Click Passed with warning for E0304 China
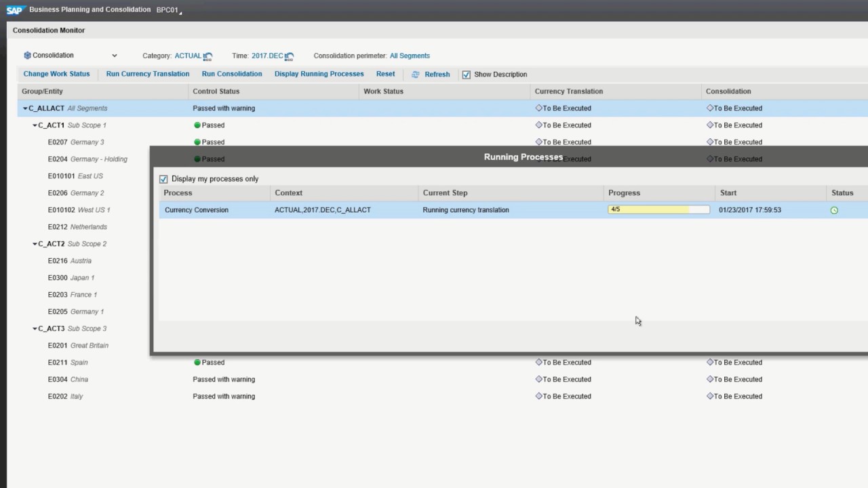 [224, 380]
